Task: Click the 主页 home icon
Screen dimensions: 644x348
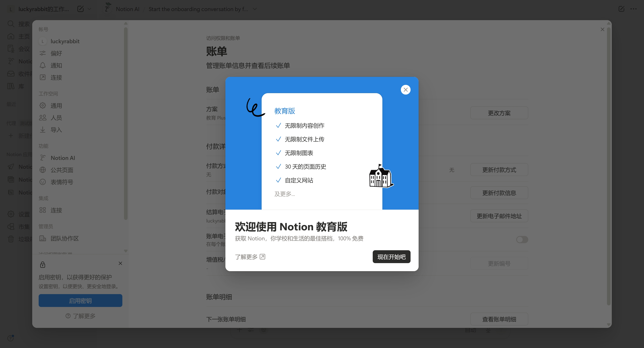Action: pos(11,36)
